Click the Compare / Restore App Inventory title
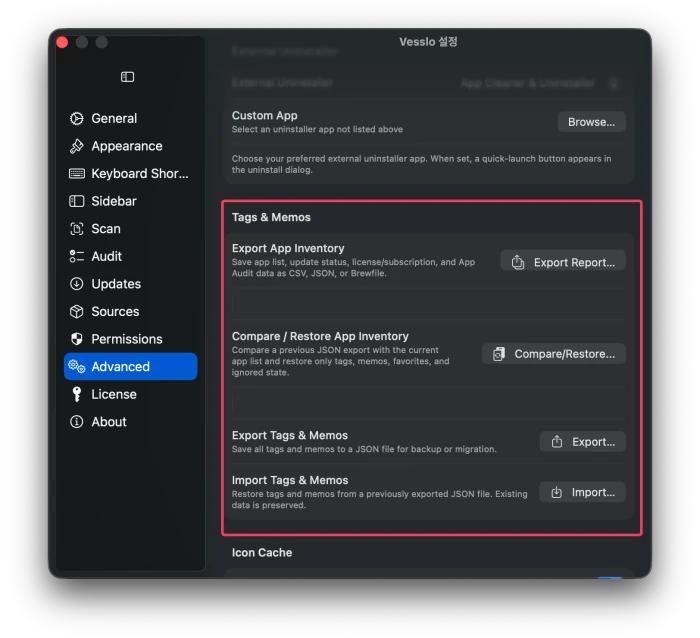The width and height of the screenshot is (700, 638). 320,336
